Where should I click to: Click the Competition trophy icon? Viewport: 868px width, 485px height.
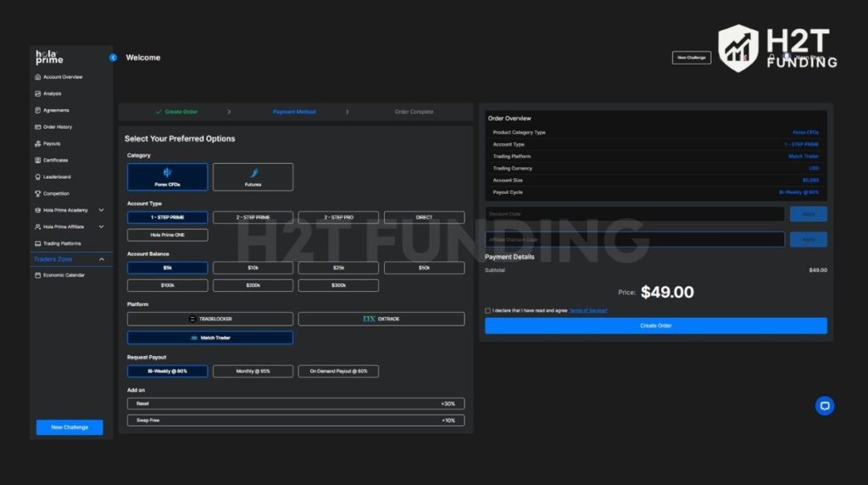[x=37, y=193]
